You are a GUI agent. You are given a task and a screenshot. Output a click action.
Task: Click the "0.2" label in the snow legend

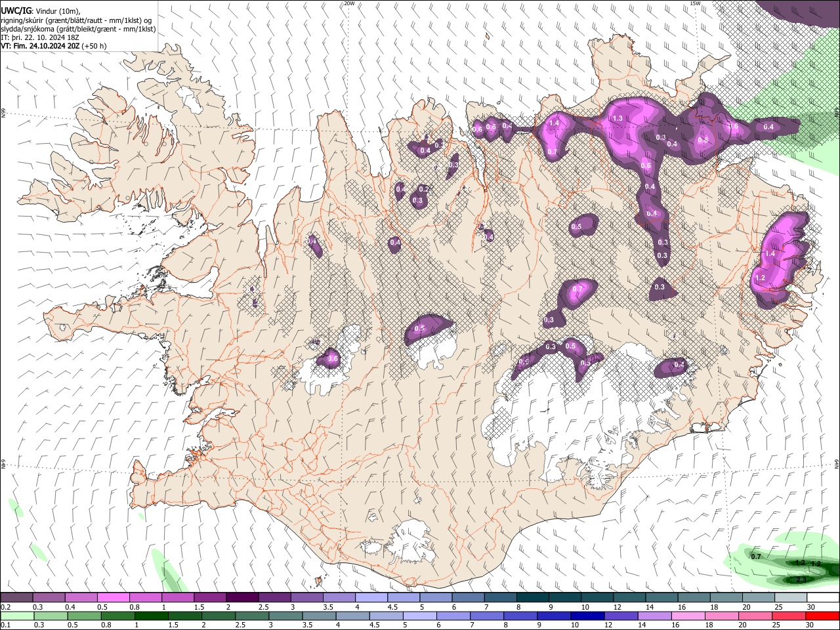coord(5,607)
